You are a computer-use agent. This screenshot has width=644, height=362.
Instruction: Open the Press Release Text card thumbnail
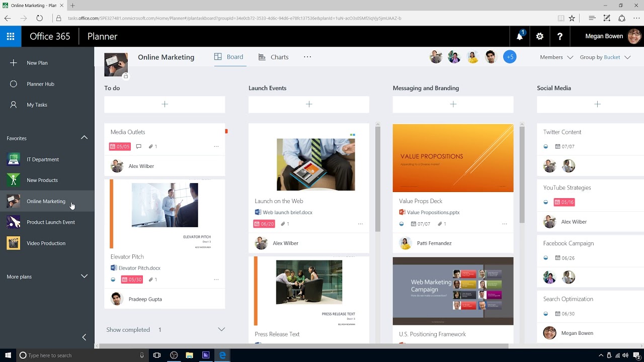coord(309,291)
